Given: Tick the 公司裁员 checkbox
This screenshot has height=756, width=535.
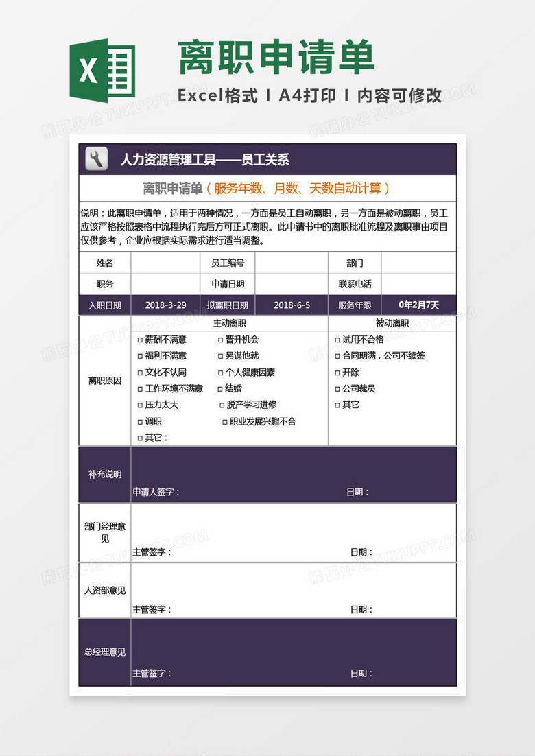Looking at the screenshot, I should pyautogui.click(x=337, y=388).
